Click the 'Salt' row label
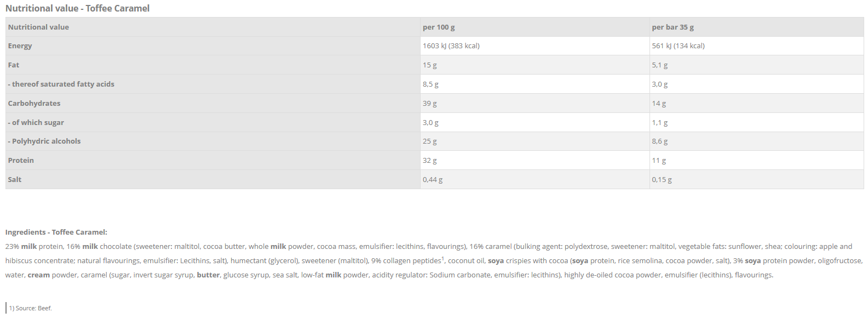The height and width of the screenshot is (318, 868). click(x=15, y=180)
